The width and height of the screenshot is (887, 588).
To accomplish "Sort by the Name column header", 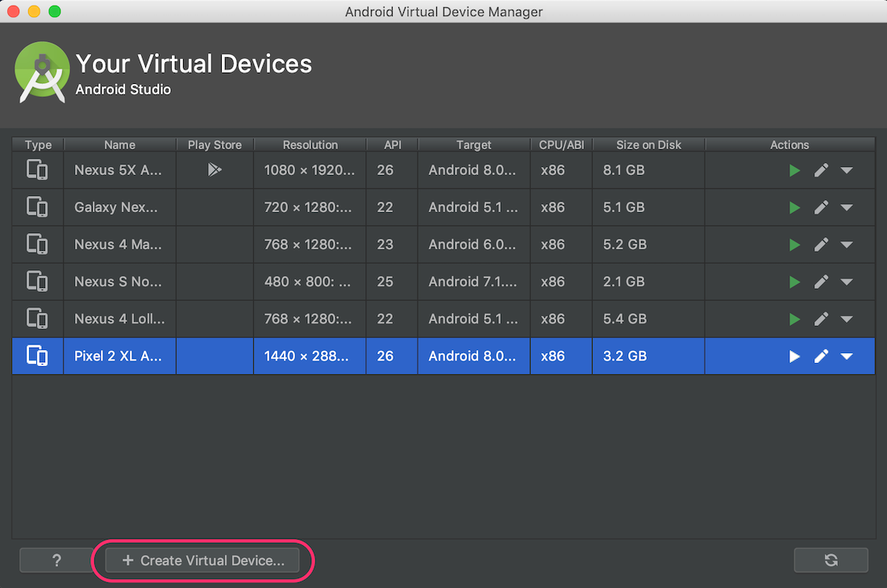I will click(x=119, y=145).
